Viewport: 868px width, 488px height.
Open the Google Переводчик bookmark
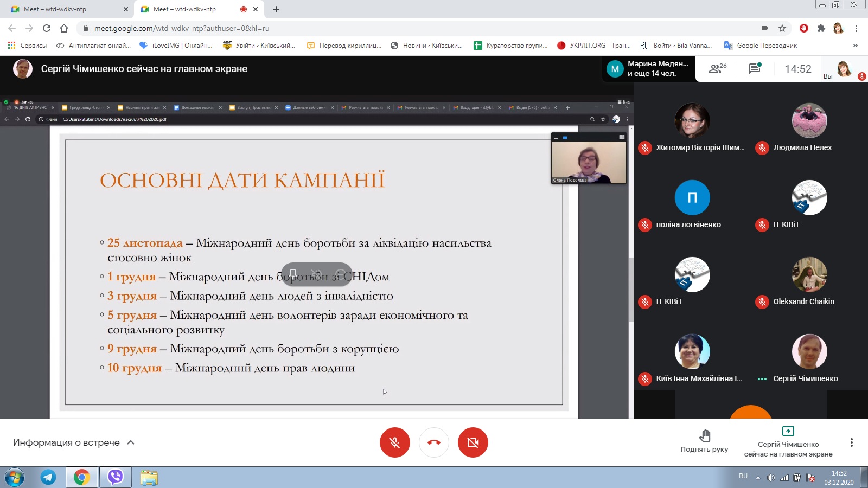(761, 46)
